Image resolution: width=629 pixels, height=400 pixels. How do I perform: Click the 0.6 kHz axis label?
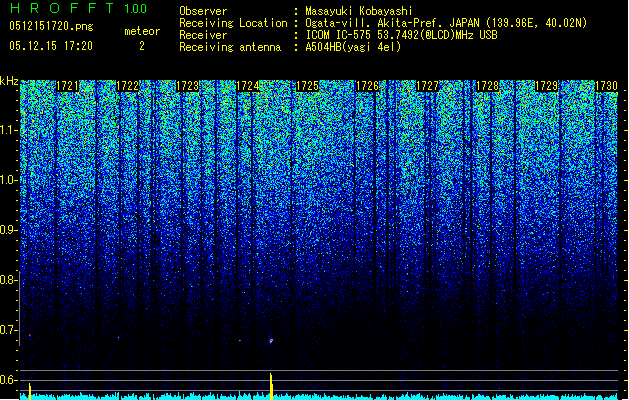point(9,380)
